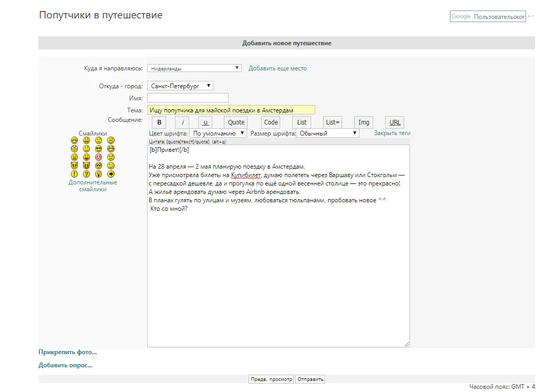
Task: Focus the Тема subject field
Action: 231,110
